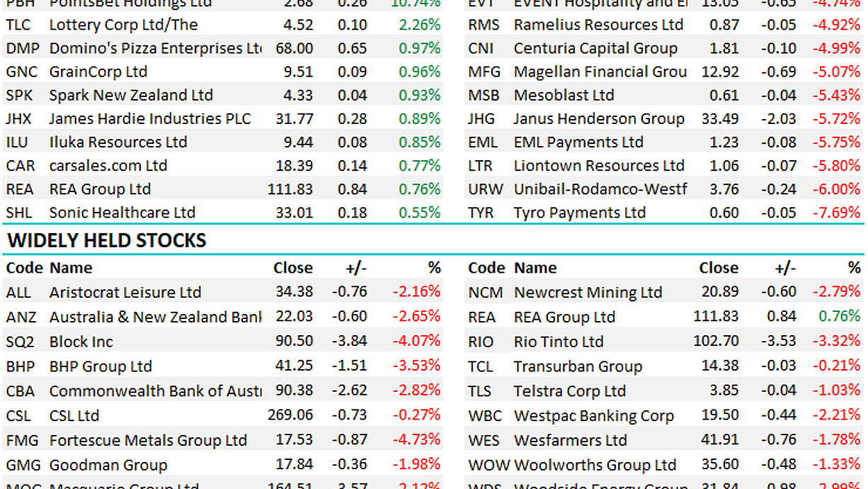868x489 pixels.
Task: Select Fortescue Metals Group Ltd name
Action: [x=148, y=440]
